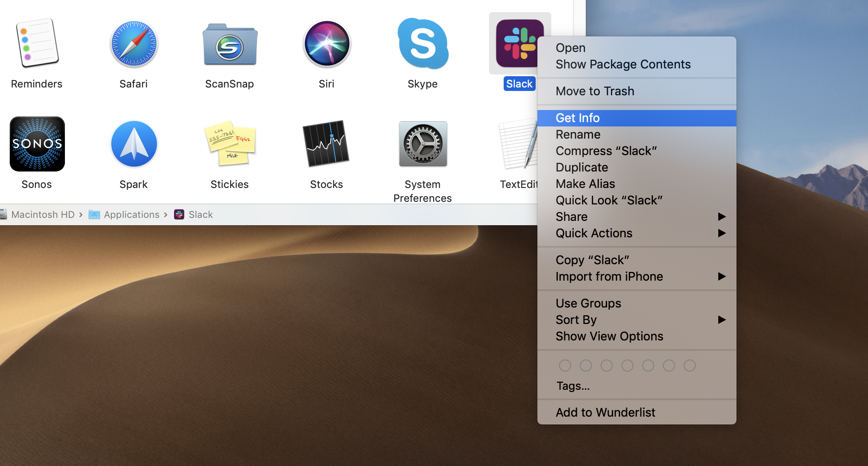868x466 pixels.
Task: Click the ScanSnap folder icon
Action: (230, 45)
